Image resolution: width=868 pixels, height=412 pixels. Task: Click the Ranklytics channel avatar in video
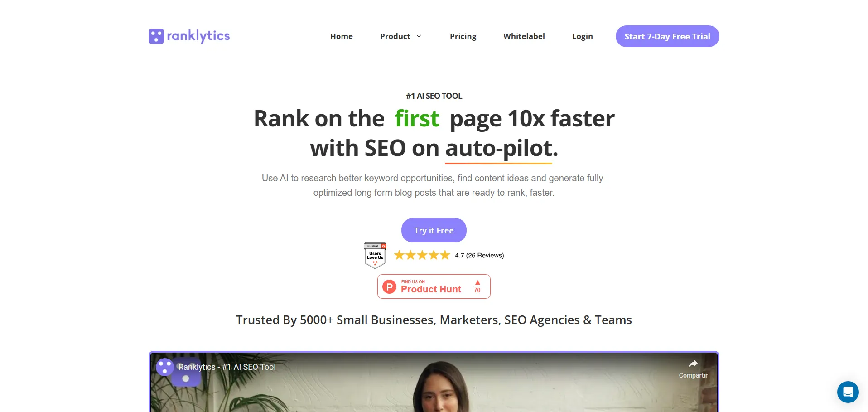click(x=165, y=367)
